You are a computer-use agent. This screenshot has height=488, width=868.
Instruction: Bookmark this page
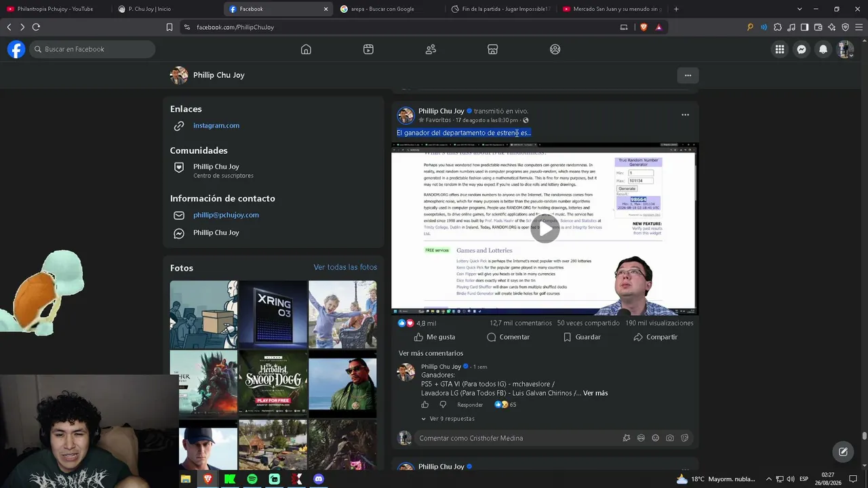click(x=170, y=27)
